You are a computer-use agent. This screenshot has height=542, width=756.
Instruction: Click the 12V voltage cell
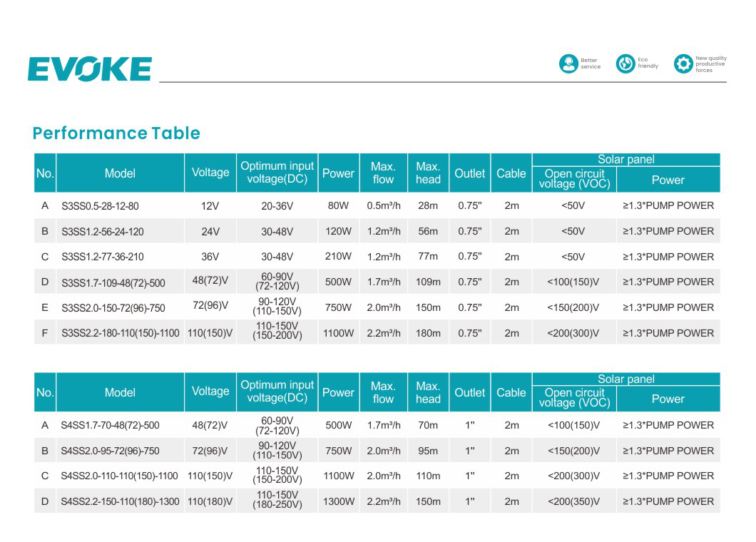(210, 206)
